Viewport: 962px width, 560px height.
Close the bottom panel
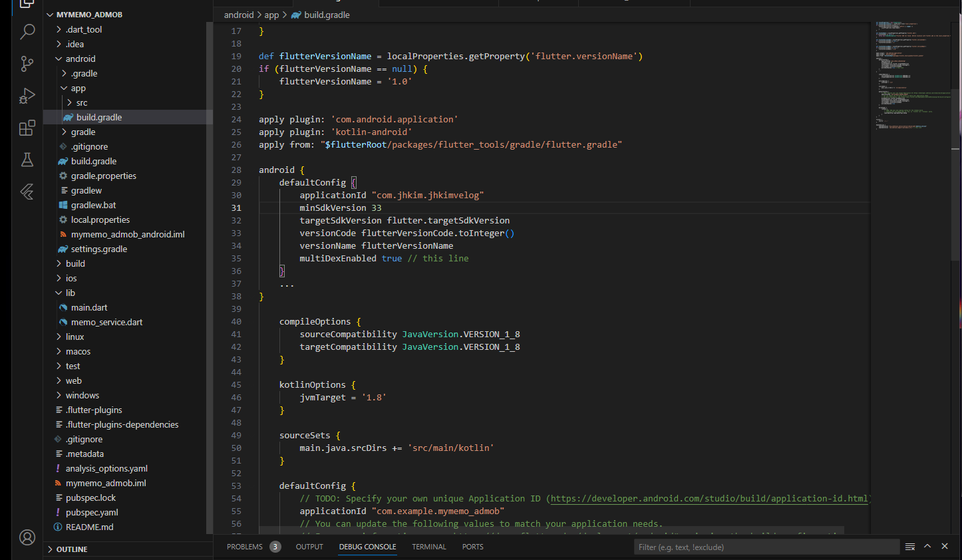click(x=945, y=547)
